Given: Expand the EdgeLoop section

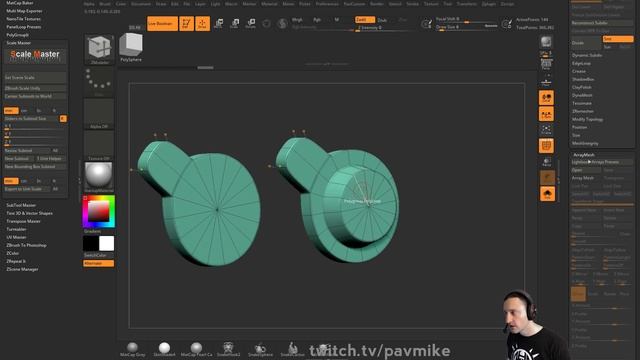Looking at the screenshot, I should coord(581,63).
